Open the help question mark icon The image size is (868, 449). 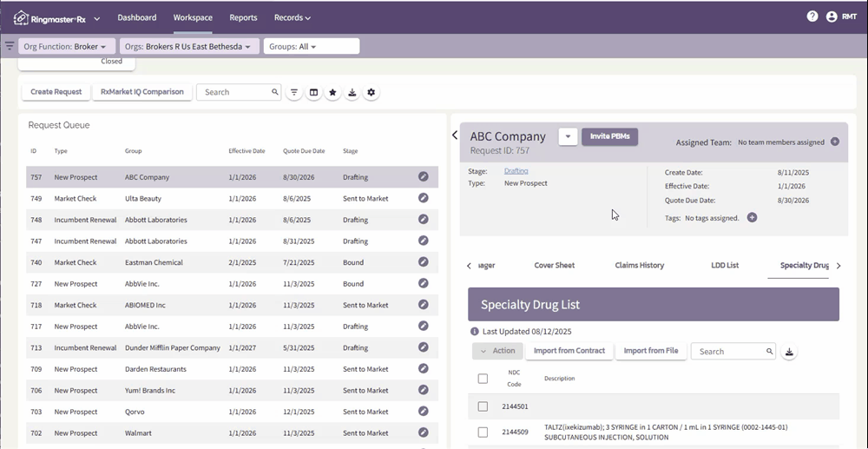tap(812, 17)
